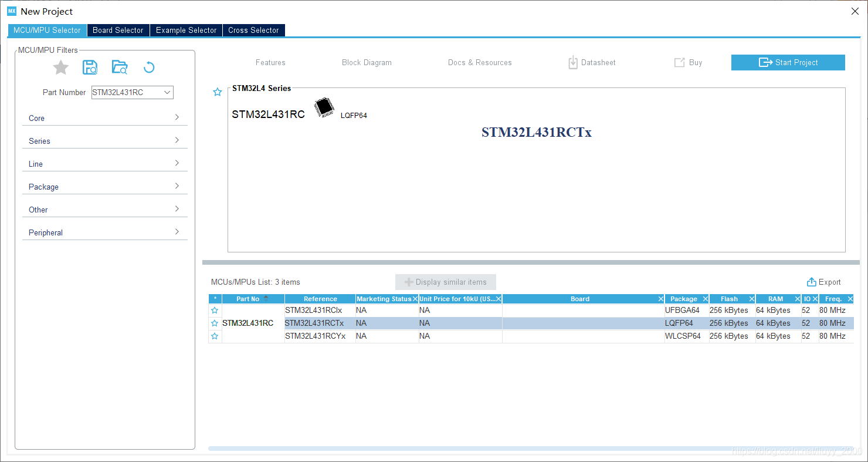Image resolution: width=868 pixels, height=462 pixels.
Task: Close the New Project window
Action: pos(855,11)
